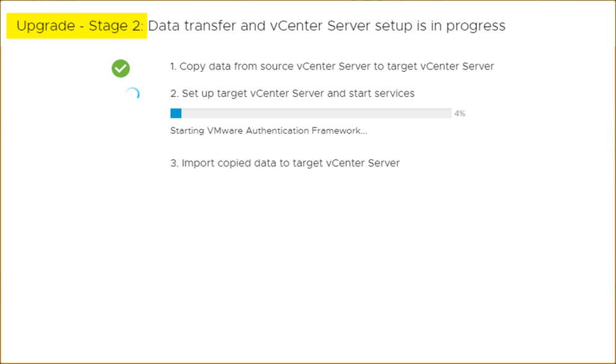Click the loading spinner beside step 2

132,94
